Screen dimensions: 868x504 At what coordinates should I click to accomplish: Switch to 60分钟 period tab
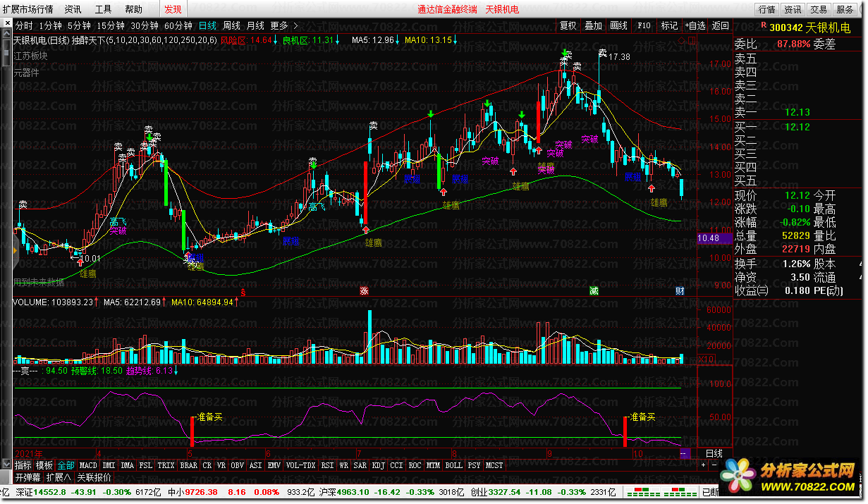coord(178,26)
